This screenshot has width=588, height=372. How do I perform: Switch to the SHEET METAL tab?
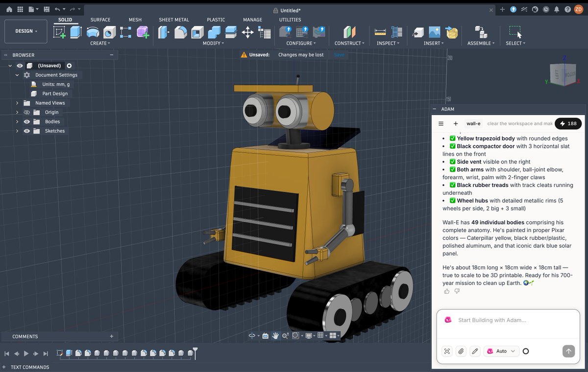(x=174, y=20)
